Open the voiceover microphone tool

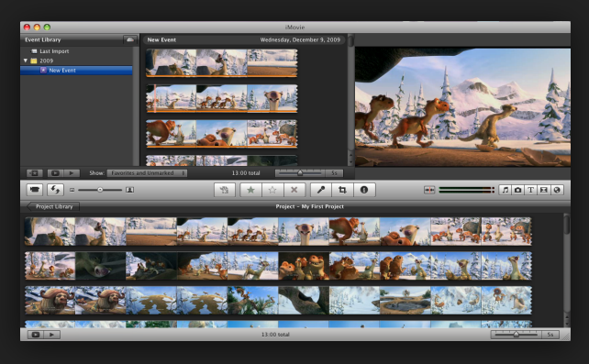(321, 190)
